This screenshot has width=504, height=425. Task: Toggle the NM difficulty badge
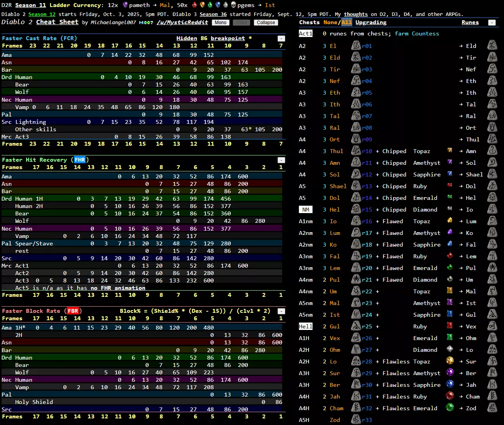(x=306, y=210)
